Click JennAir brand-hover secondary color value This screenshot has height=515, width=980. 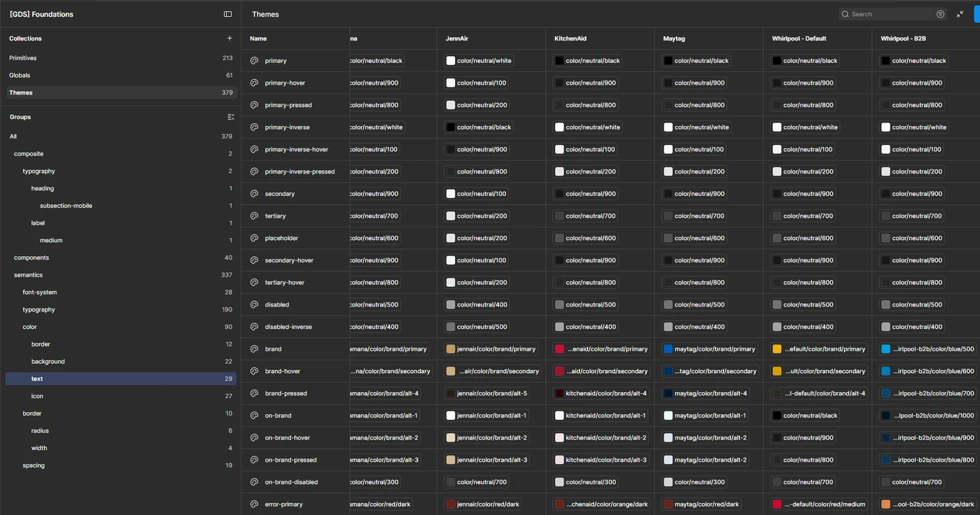[x=493, y=371]
